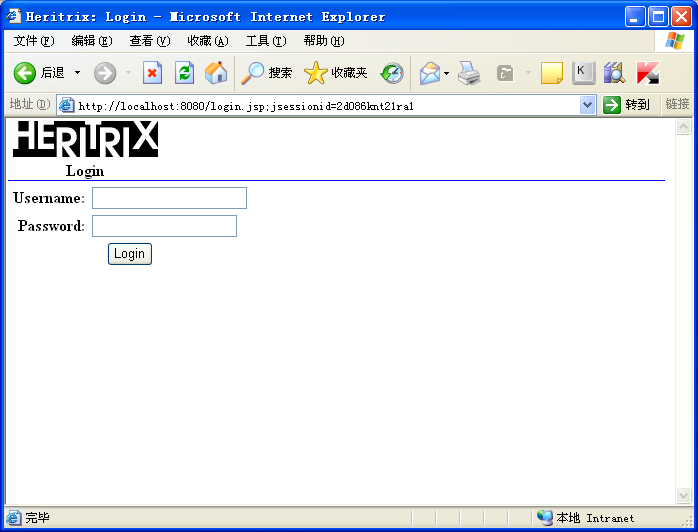The image size is (698, 532).
Task: Click the books research toolbar icon
Action: 615,73
